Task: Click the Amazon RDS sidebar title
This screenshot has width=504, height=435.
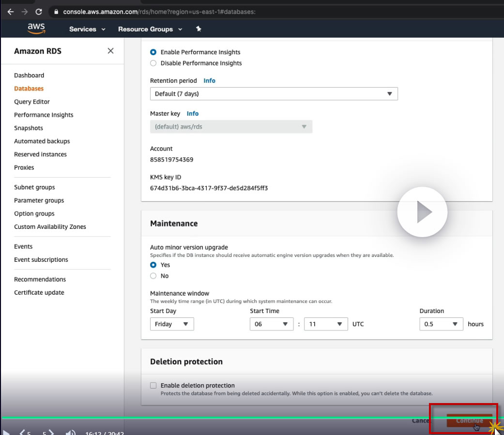Action: tap(38, 51)
